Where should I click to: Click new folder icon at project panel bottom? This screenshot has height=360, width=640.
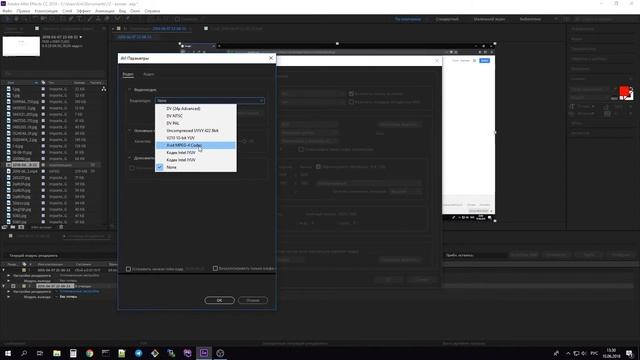[x=13, y=227]
